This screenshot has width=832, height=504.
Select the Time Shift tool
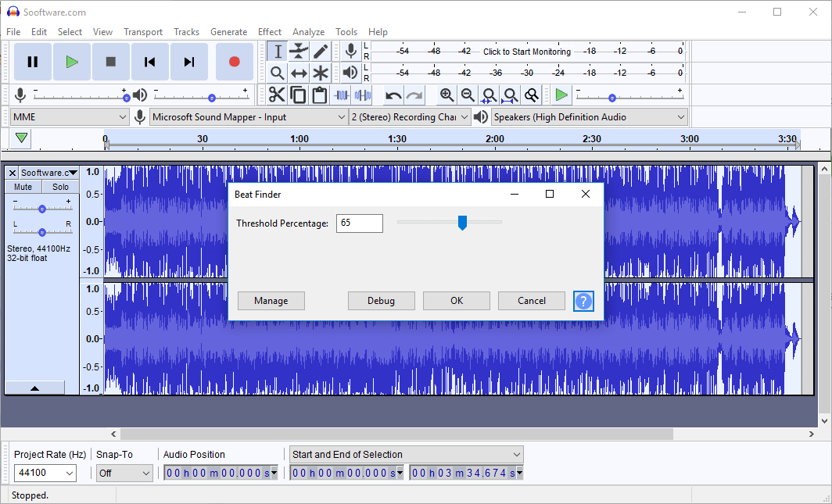click(299, 73)
